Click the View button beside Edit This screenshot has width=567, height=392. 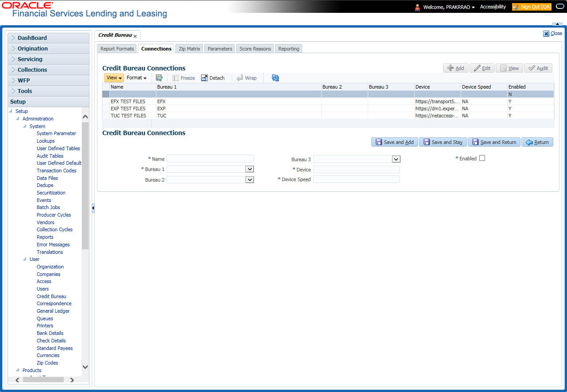click(x=509, y=68)
